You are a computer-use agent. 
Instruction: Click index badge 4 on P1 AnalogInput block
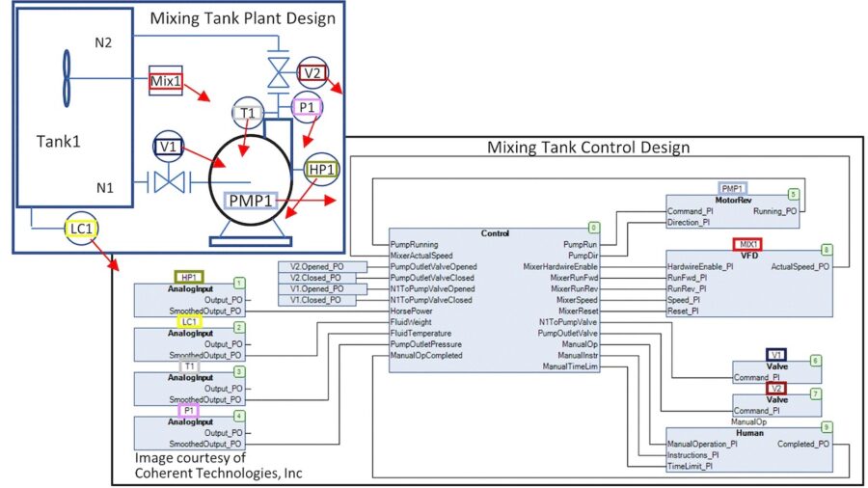pyautogui.click(x=239, y=416)
